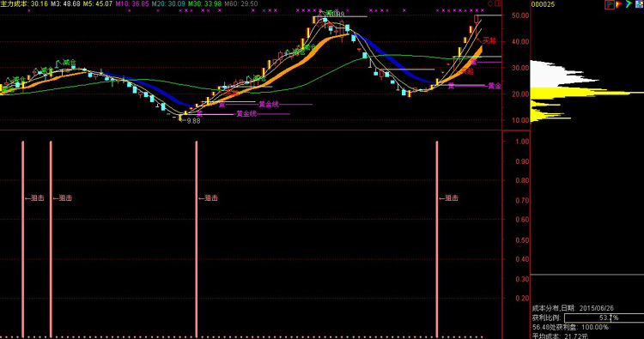Select the red-bordered cost distribution icon

tap(610, 4)
